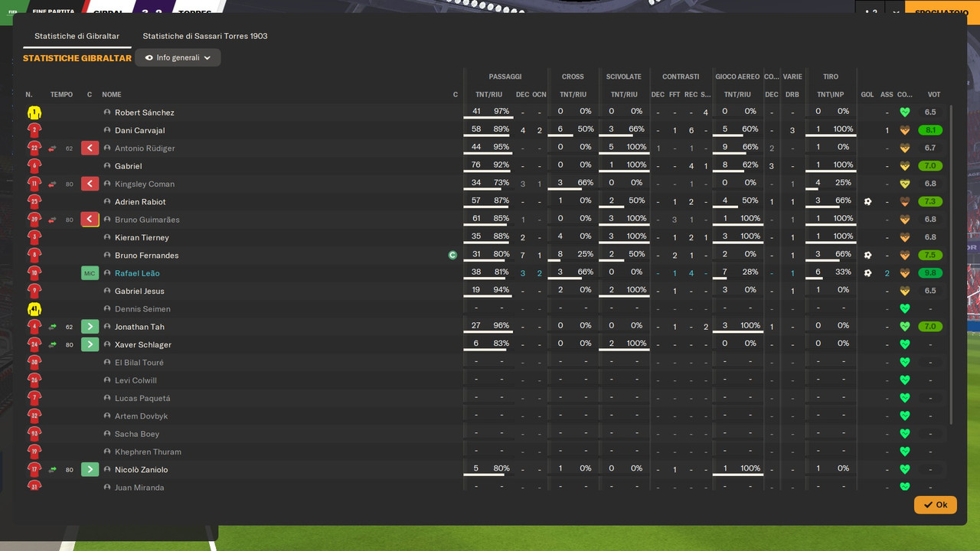Click Dennis Seimen's yellow number 41 shirt

coord(34,309)
